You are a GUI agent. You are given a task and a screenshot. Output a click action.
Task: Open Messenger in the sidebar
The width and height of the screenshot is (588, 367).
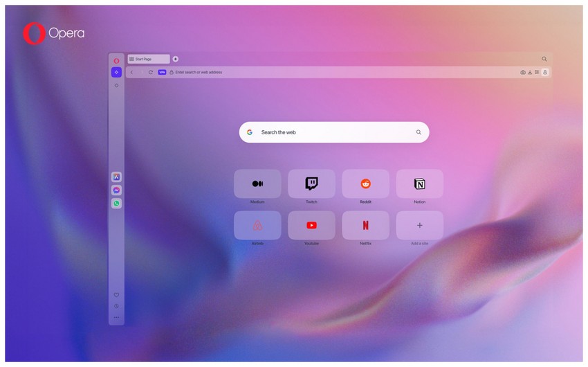117,190
